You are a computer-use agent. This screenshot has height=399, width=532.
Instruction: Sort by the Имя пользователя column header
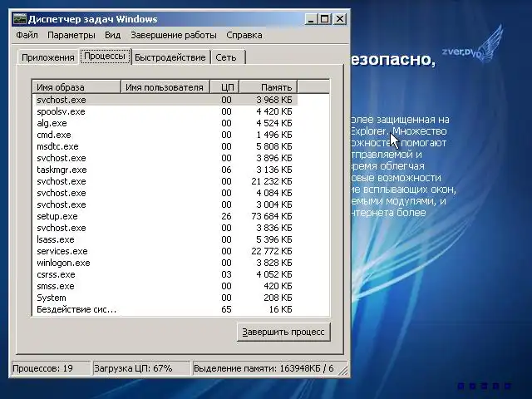165,86
